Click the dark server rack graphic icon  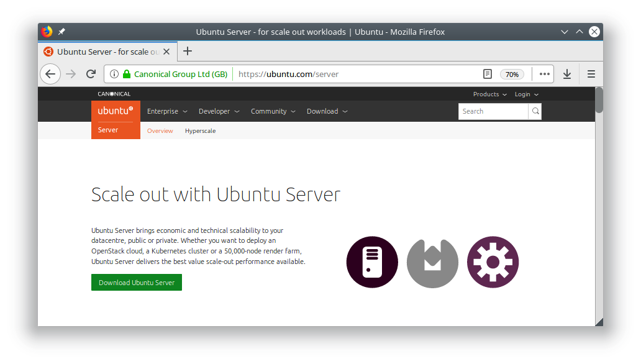[x=371, y=262]
